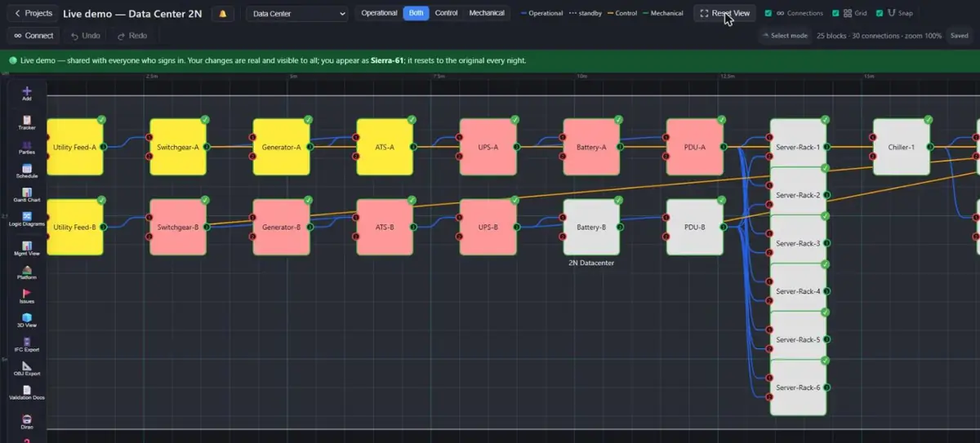The image size is (980, 443).
Task: Click the dotted standby legend entry
Action: tap(585, 14)
